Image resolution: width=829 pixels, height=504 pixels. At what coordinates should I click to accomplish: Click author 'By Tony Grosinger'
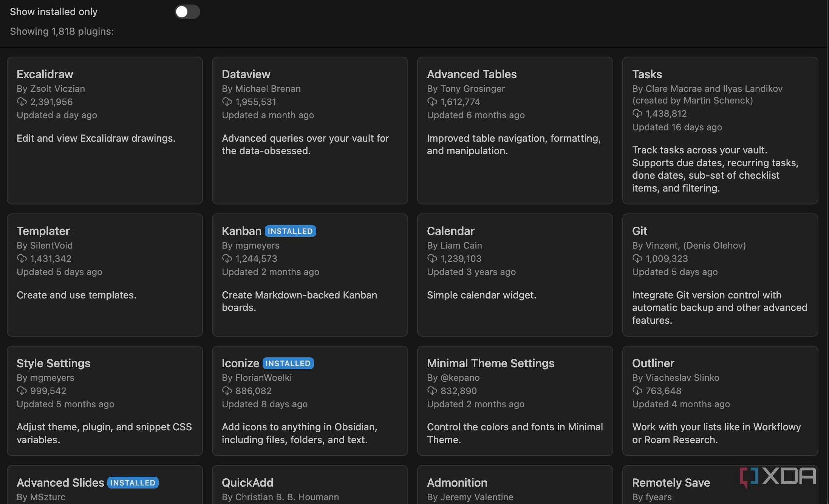click(466, 89)
